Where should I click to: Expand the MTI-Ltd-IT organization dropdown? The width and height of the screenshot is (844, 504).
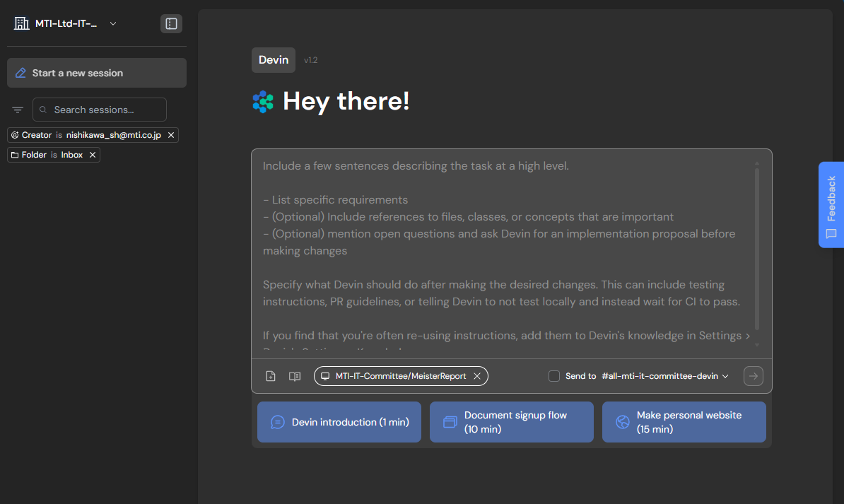(113, 24)
